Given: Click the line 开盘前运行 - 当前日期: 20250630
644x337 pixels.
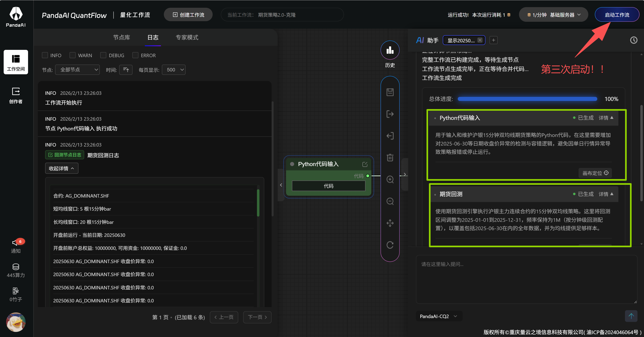Looking at the screenshot, I should [x=89, y=235].
